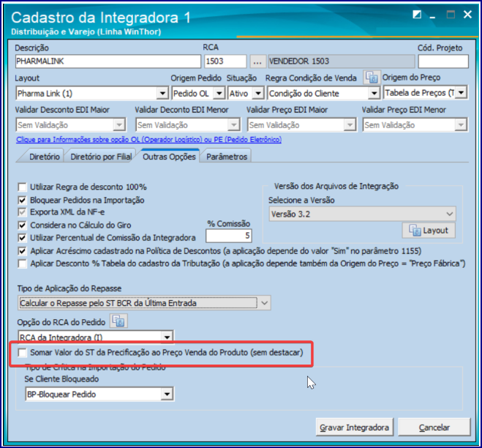The width and height of the screenshot is (482, 448).
Task: Switch to Diretório por Filial tab
Action: click(x=101, y=157)
